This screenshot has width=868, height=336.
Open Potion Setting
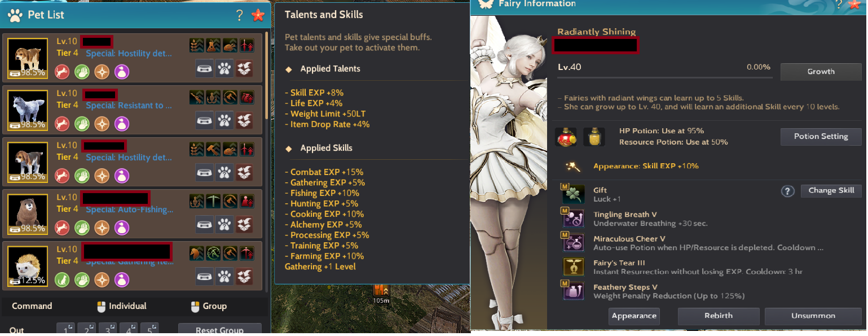pos(821,137)
